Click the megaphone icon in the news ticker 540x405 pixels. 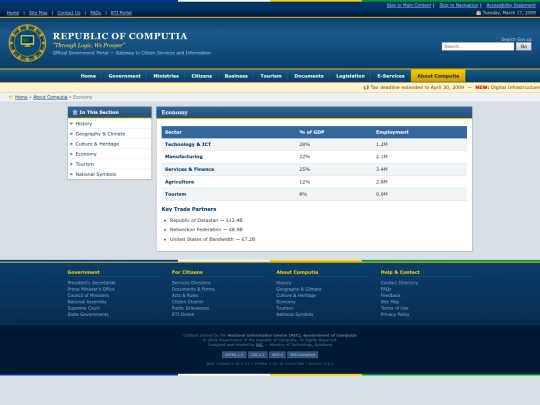(366, 87)
